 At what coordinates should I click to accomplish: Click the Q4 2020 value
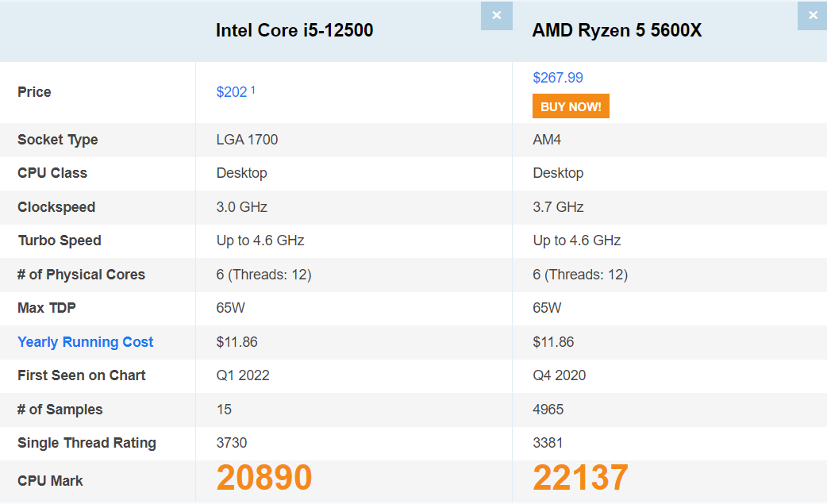click(x=559, y=375)
